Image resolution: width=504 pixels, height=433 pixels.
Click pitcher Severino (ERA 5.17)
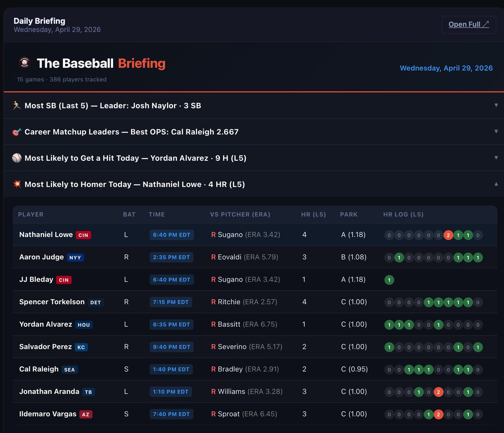[x=247, y=347]
